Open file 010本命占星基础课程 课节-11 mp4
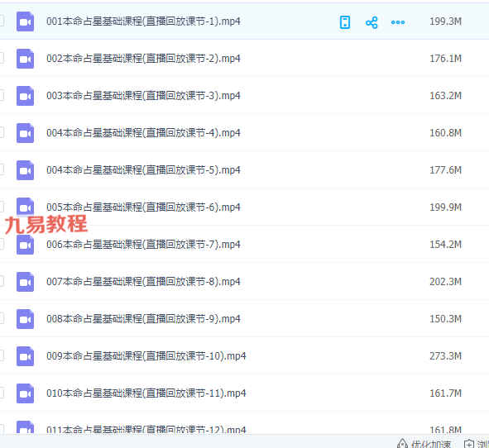489x448 pixels. [x=146, y=393]
